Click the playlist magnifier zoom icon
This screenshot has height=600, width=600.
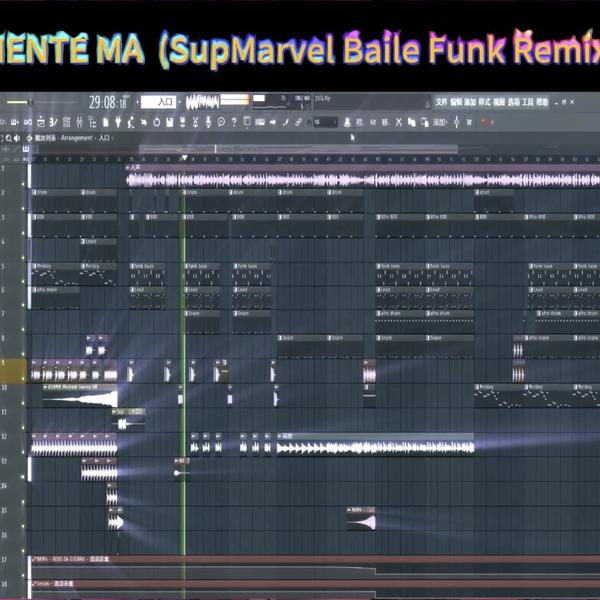(8, 138)
